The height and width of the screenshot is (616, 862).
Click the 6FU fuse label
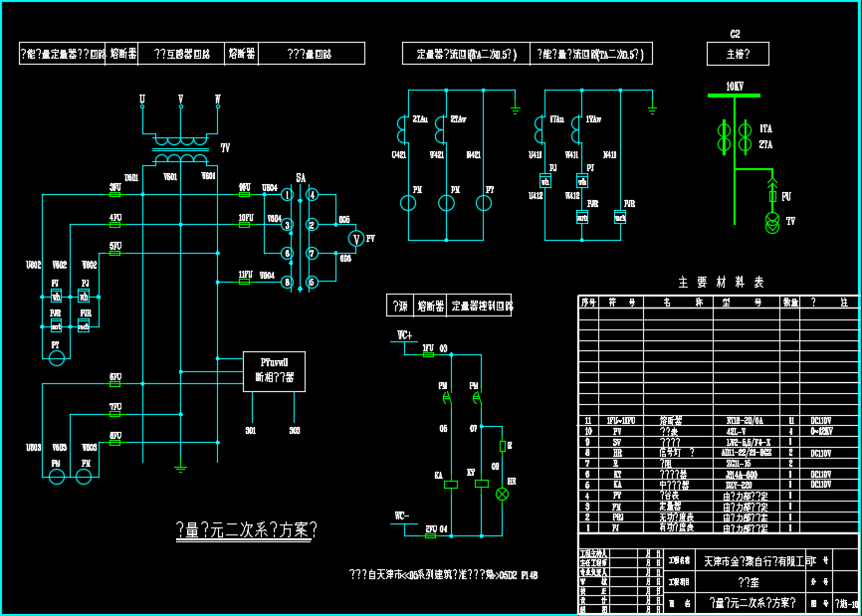tap(114, 377)
